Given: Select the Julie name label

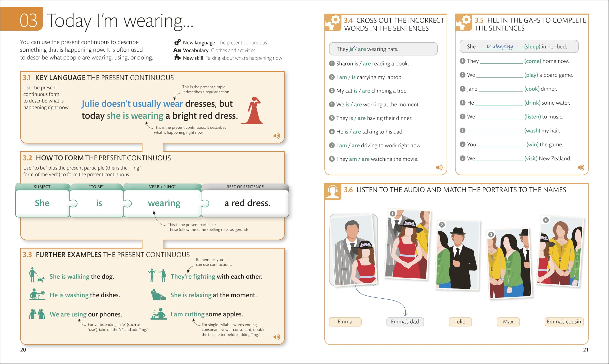Looking at the screenshot, I should coord(460,322).
